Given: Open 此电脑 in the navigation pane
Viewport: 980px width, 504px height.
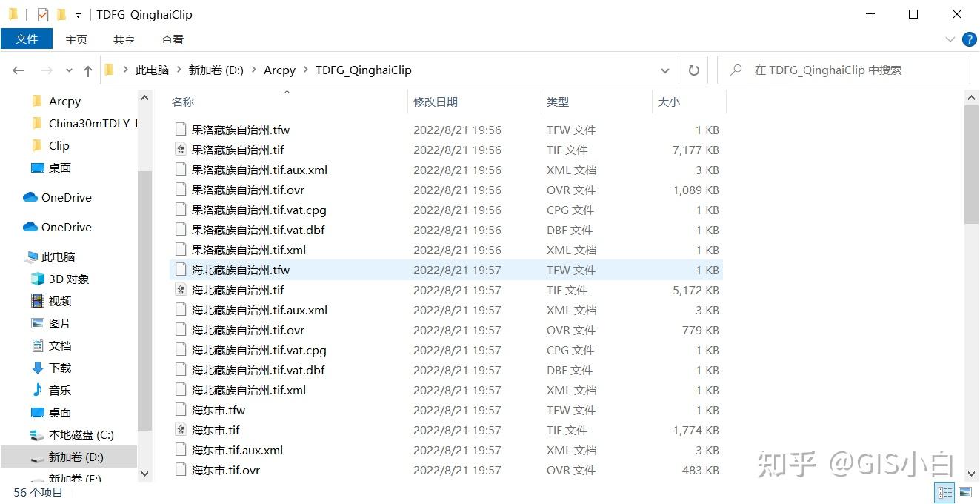Looking at the screenshot, I should (x=58, y=257).
